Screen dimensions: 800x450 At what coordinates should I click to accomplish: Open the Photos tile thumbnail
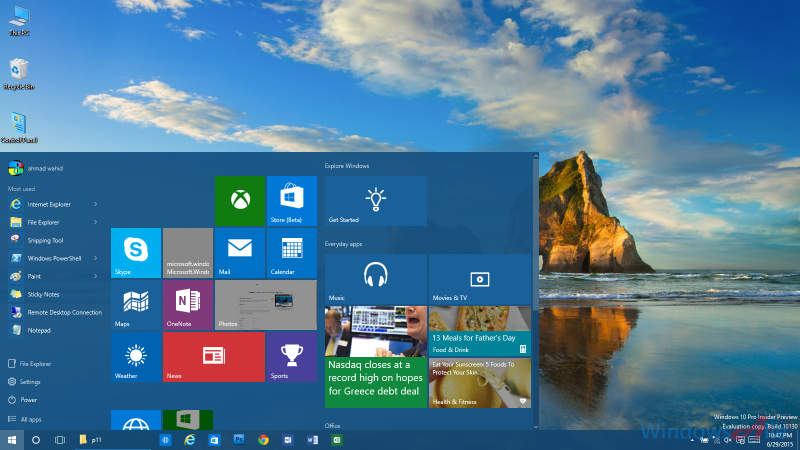tap(266, 304)
